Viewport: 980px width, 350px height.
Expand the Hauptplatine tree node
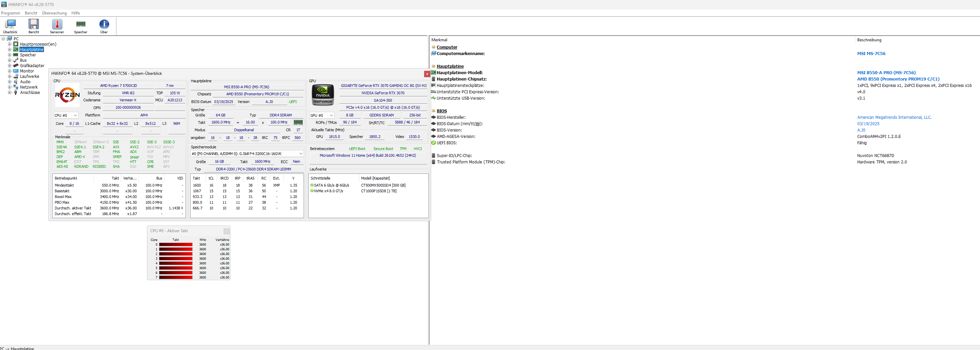[x=9, y=49]
